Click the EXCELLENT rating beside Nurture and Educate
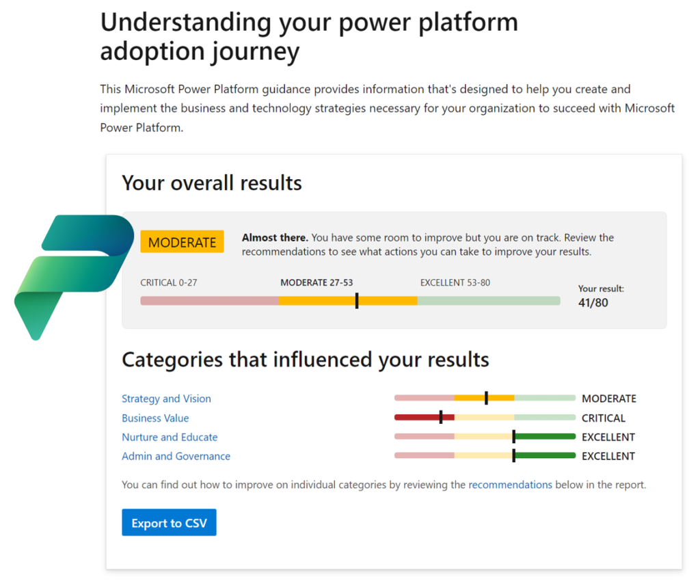Image resolution: width=700 pixels, height=588 pixels. tap(608, 437)
